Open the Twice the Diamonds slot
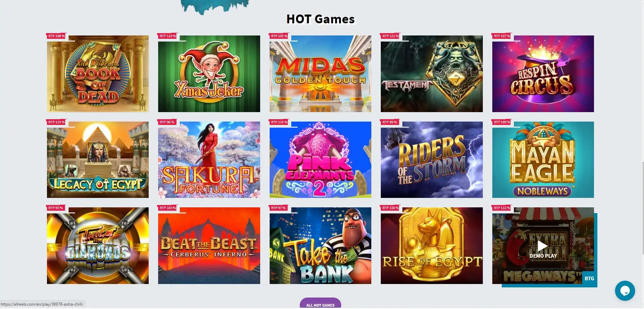 (98, 246)
